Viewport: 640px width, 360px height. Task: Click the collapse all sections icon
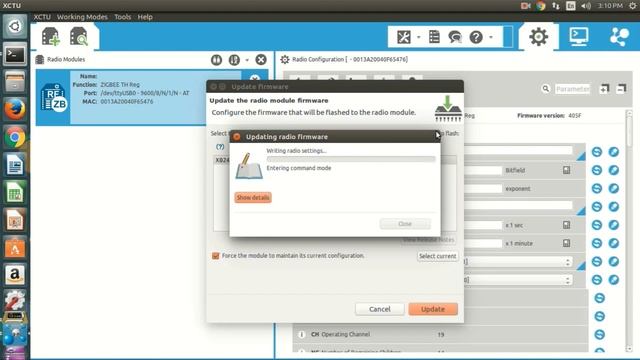621,89
